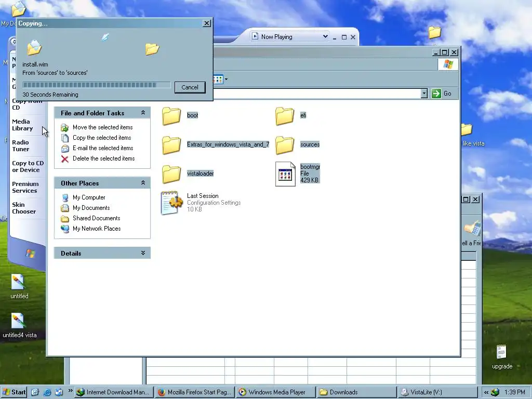The image size is (532, 399).
Task: Collapse the Other Places panel
Action: click(x=143, y=183)
